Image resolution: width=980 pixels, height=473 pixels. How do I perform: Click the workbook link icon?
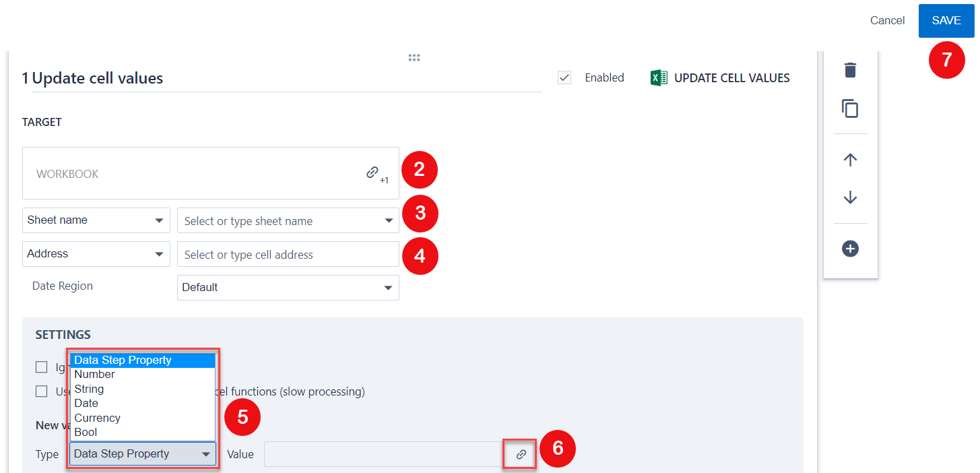[x=372, y=173]
